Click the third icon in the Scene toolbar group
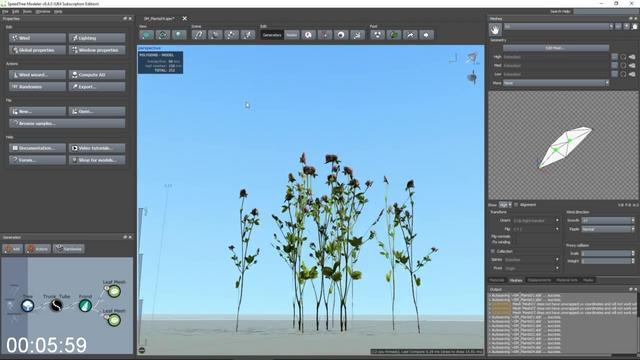640x360 pixels. (x=231, y=35)
